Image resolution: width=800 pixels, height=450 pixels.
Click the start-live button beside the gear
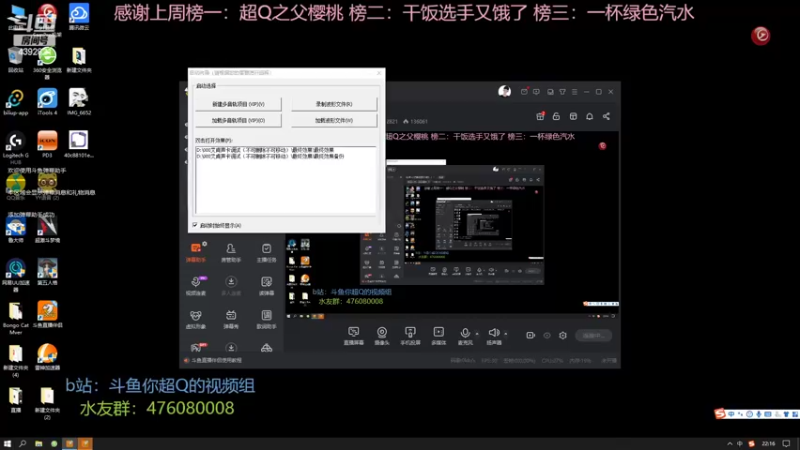[593, 335]
